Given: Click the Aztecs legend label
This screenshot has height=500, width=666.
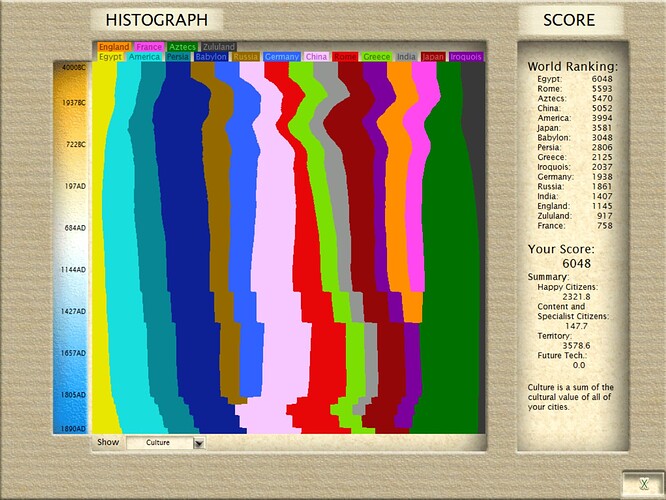Looking at the screenshot, I should [182, 47].
